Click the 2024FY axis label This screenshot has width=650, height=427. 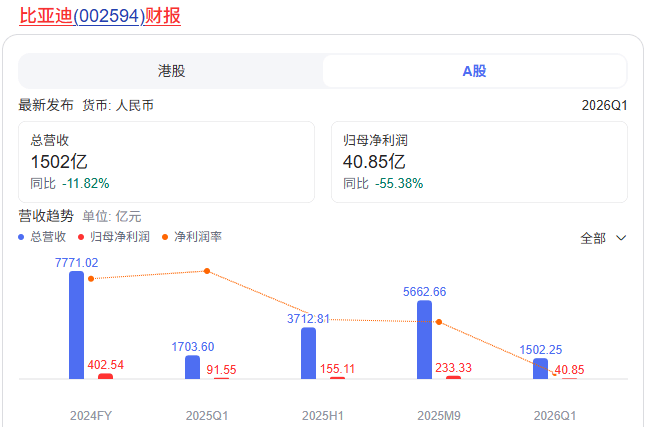pyautogui.click(x=91, y=415)
